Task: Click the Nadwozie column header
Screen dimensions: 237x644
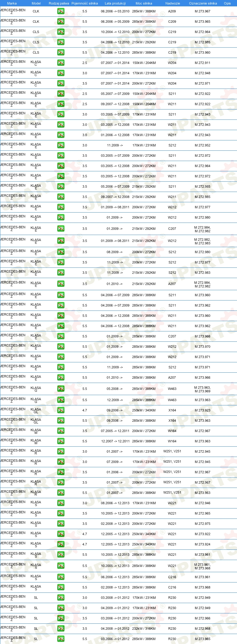Action: point(173,3)
